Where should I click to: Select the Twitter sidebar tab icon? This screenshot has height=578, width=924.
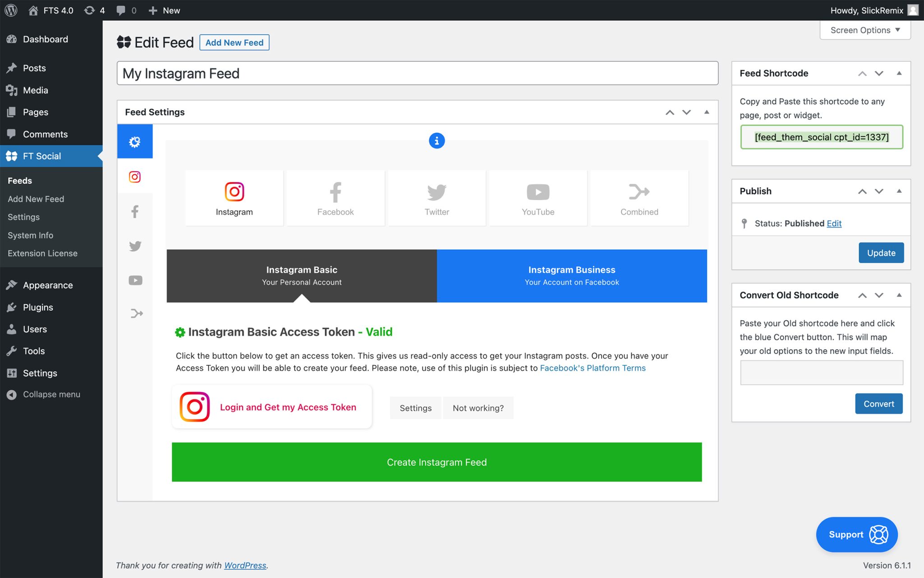(135, 246)
